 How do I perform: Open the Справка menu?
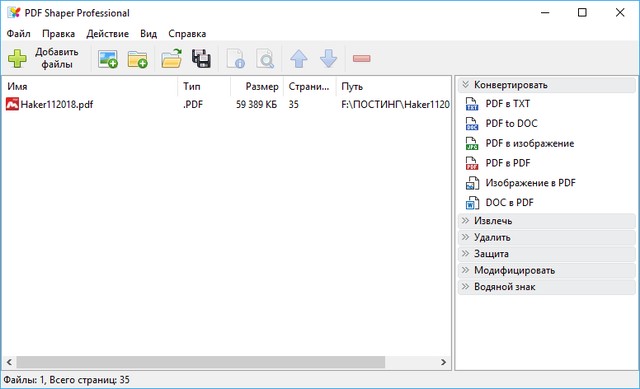pos(187,33)
